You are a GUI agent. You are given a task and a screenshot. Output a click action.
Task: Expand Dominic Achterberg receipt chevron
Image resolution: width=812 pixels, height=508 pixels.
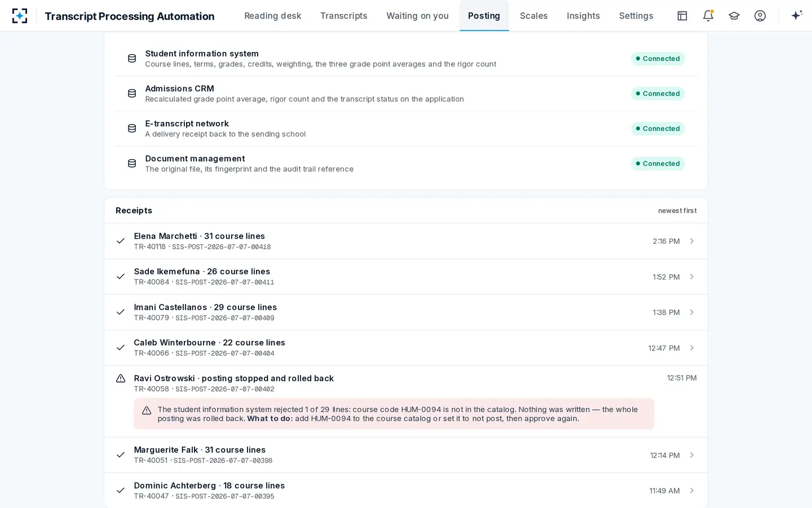pyautogui.click(x=692, y=491)
